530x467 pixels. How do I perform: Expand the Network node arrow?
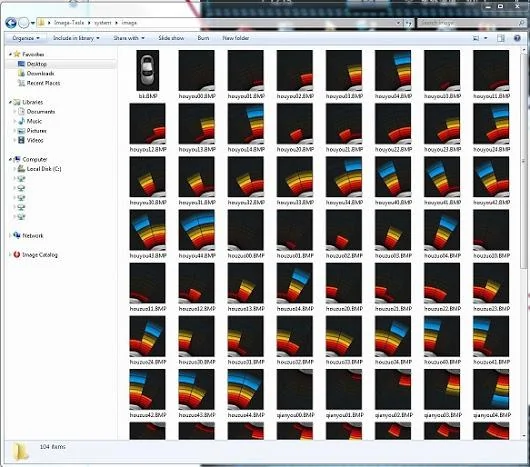[10, 236]
